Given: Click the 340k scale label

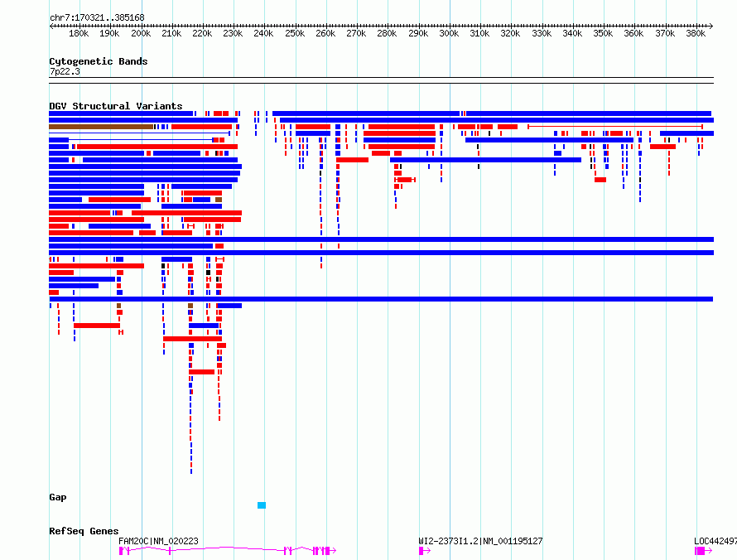Looking at the screenshot, I should [572, 33].
